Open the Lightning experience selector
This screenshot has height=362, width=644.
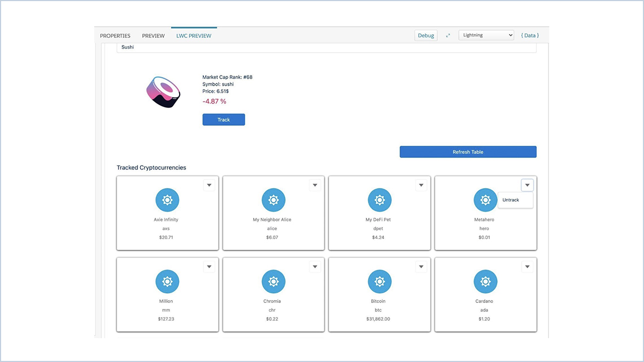[485, 35]
